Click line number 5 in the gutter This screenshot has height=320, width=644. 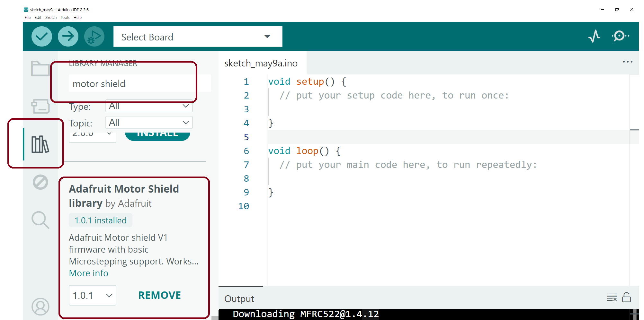(246, 137)
